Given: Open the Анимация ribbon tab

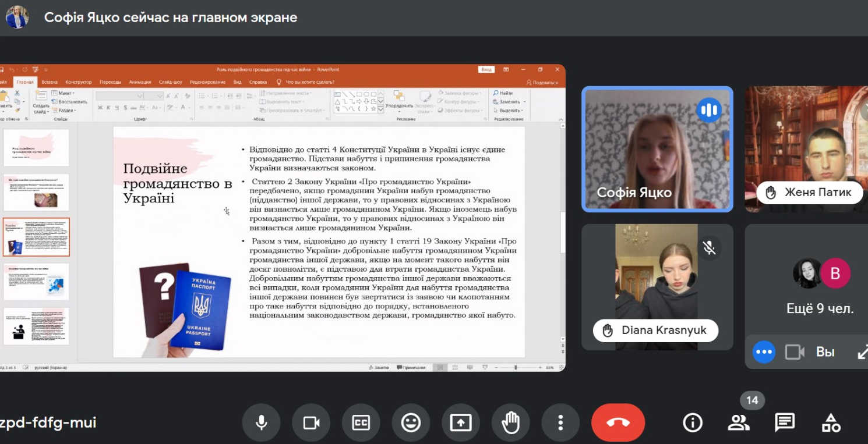Looking at the screenshot, I should coord(140,82).
